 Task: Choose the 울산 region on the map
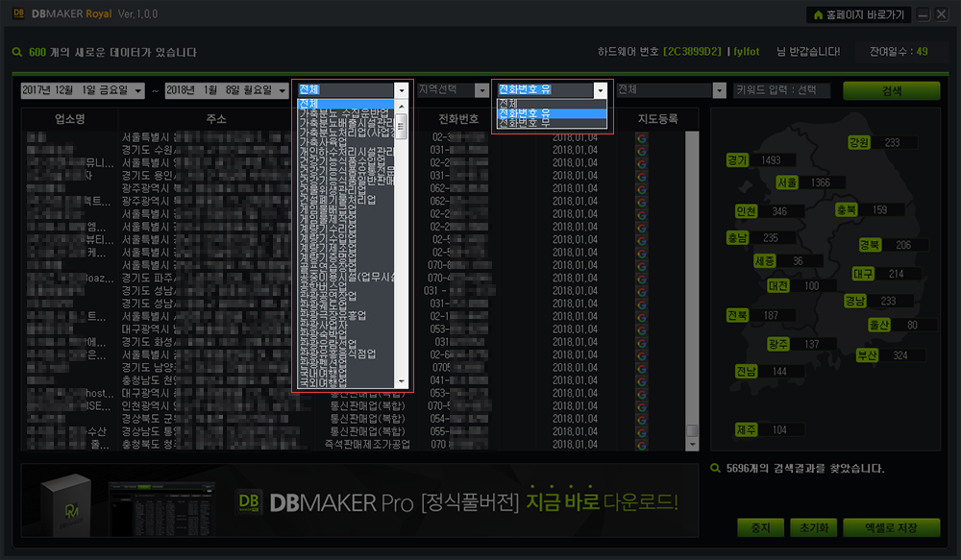pyautogui.click(x=879, y=325)
